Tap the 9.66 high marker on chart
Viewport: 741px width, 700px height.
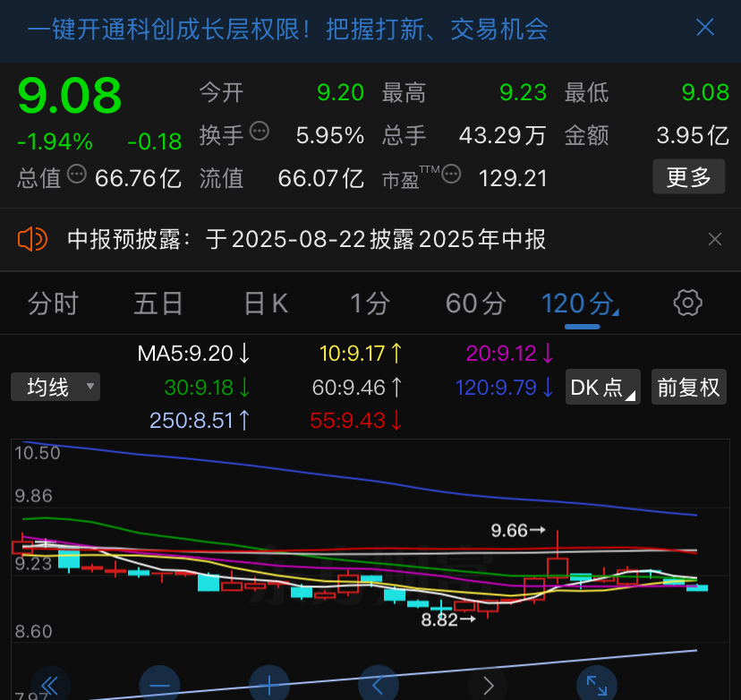[518, 531]
